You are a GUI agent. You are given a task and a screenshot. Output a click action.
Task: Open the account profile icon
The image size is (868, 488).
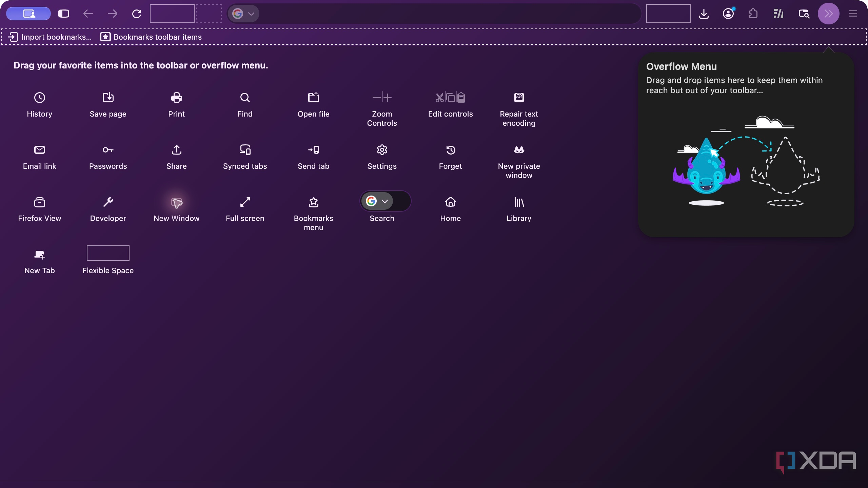[x=728, y=14]
